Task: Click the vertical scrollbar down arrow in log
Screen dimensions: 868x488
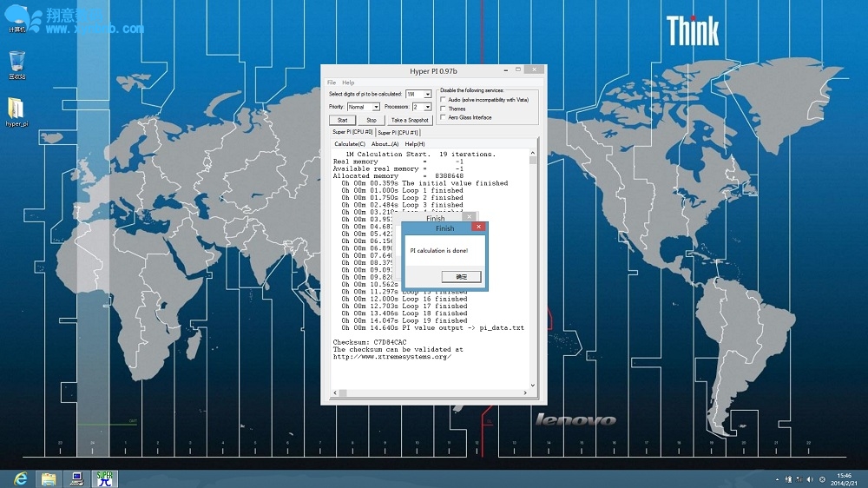Action: tap(533, 385)
